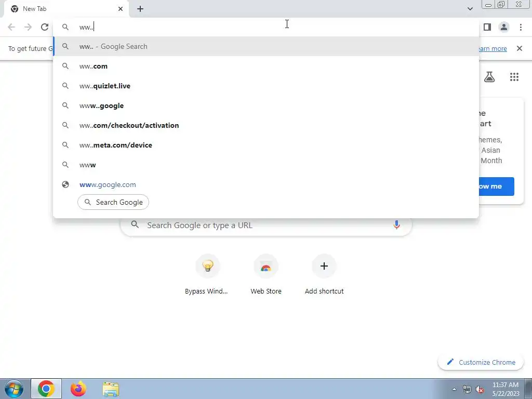Start voice search with the microphone icon
Screen dimensions: 532x399
click(x=396, y=225)
